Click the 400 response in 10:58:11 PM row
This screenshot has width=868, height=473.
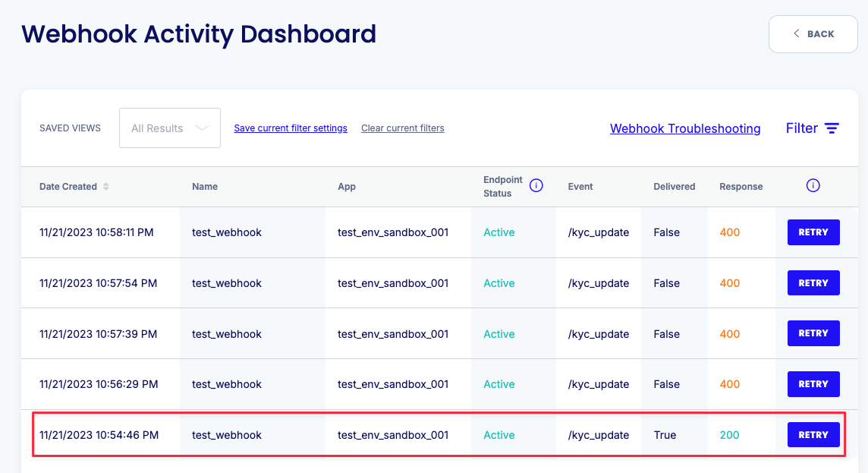pyautogui.click(x=730, y=232)
